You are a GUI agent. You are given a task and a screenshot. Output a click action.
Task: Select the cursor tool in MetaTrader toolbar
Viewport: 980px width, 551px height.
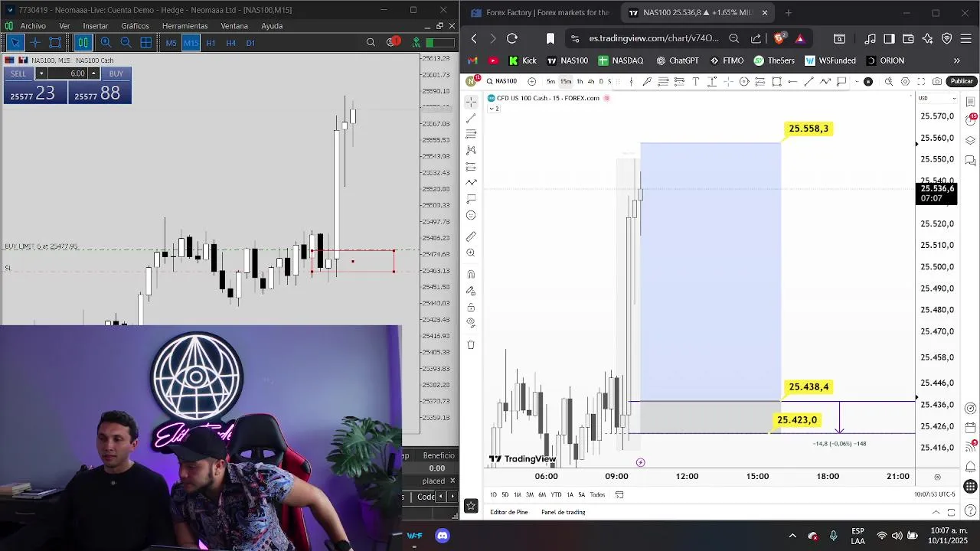[15, 43]
